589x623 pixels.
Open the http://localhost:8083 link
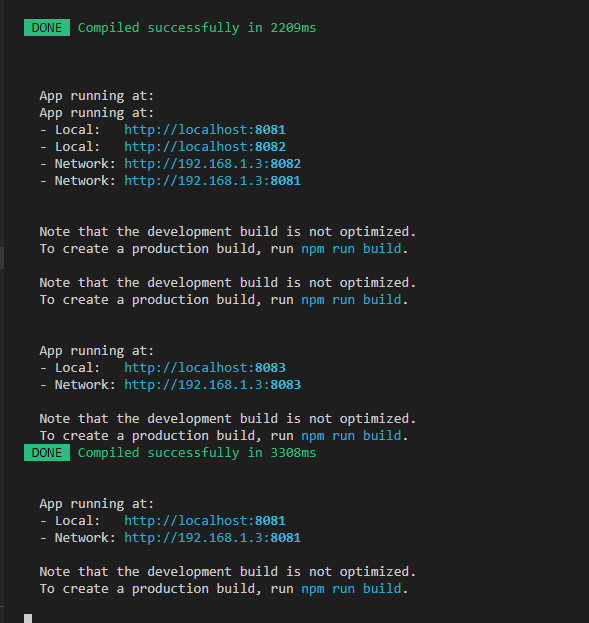pos(205,368)
